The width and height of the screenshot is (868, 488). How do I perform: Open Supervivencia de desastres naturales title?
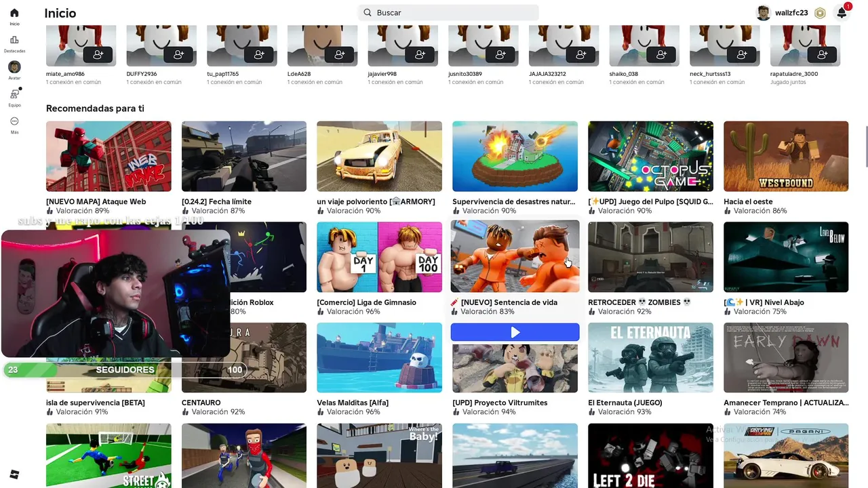513,201
